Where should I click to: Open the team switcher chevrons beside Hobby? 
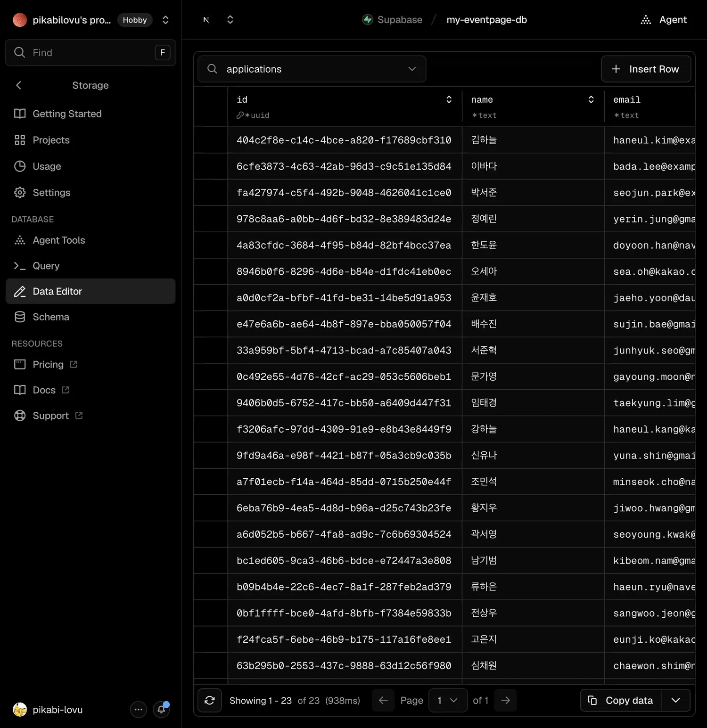pos(165,20)
